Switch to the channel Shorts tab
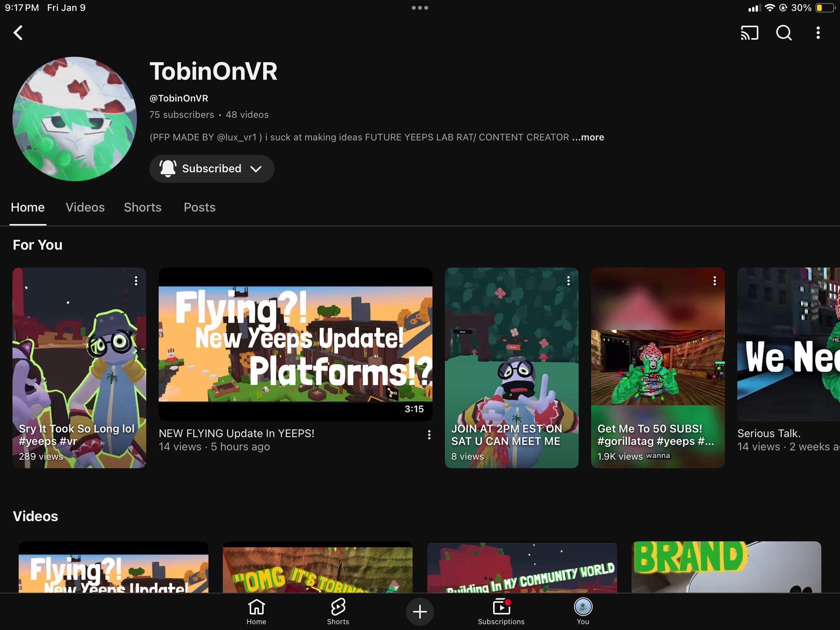840x630 pixels. [x=143, y=207]
